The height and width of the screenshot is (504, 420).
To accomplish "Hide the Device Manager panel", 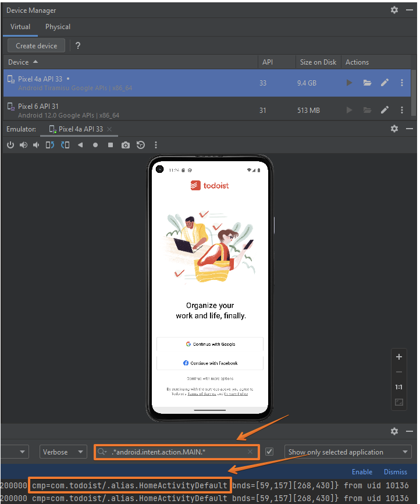I will click(x=410, y=10).
